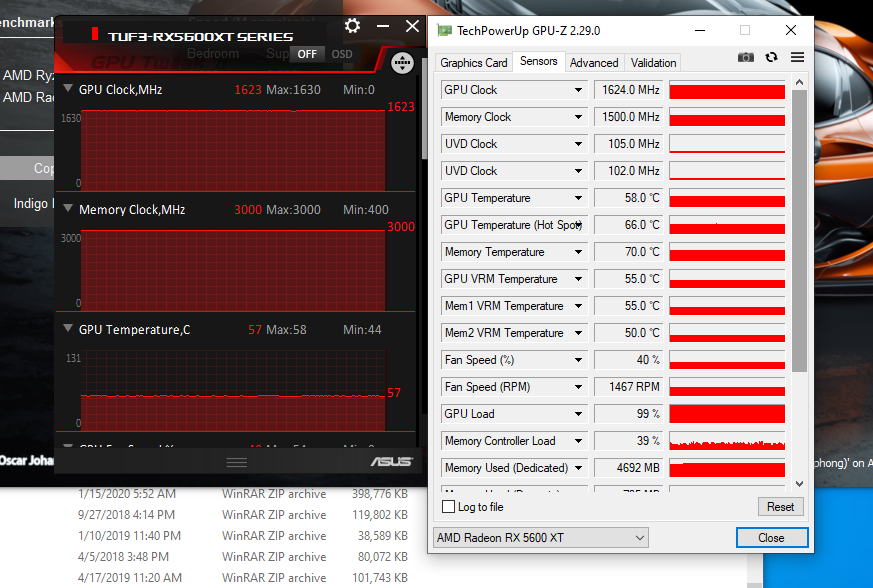Screen dimensions: 873x588
Task: Click the Memory Controller Load history graph
Action: (727, 441)
